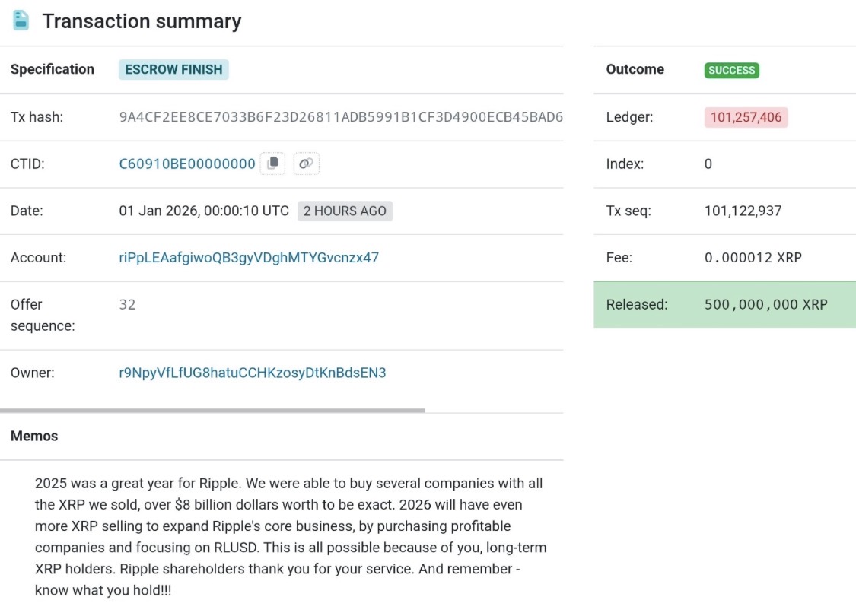Copy the CTID with the copy icon
The height and width of the screenshot is (616, 856).
coord(272,164)
